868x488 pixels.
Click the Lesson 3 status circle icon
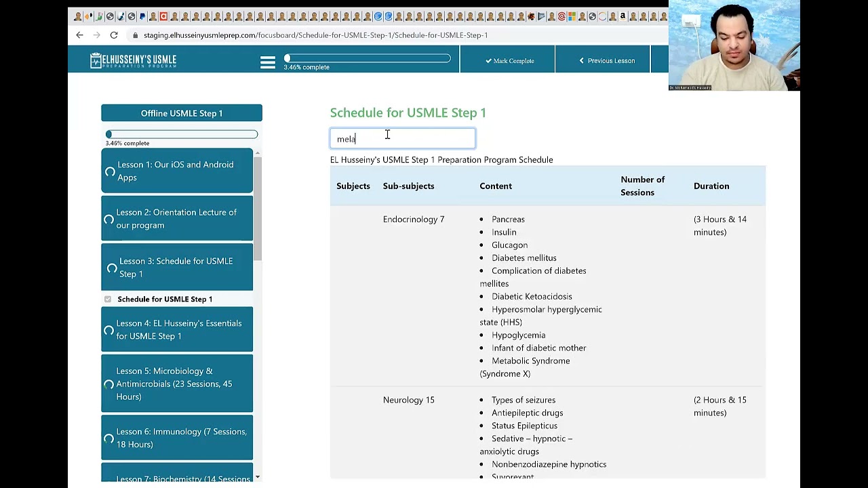coord(112,268)
